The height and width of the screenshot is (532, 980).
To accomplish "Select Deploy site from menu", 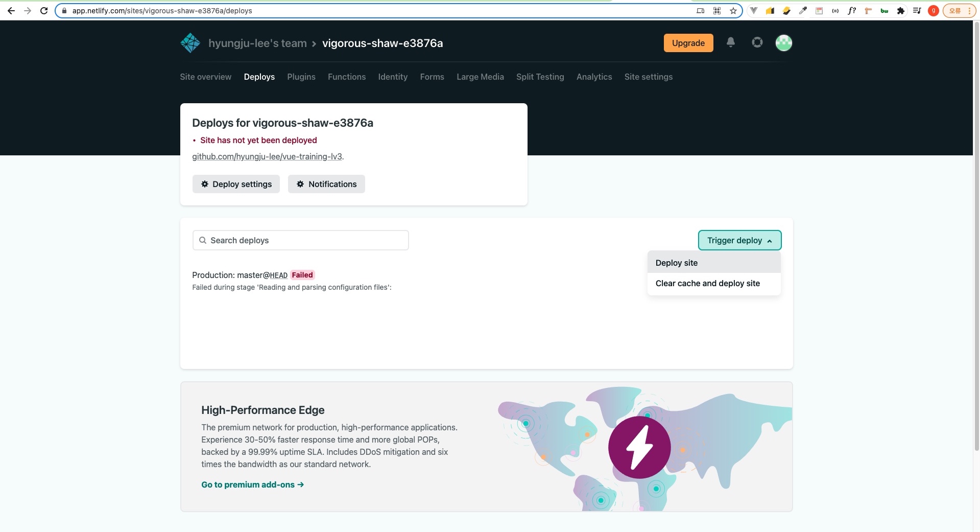I will [x=677, y=263].
